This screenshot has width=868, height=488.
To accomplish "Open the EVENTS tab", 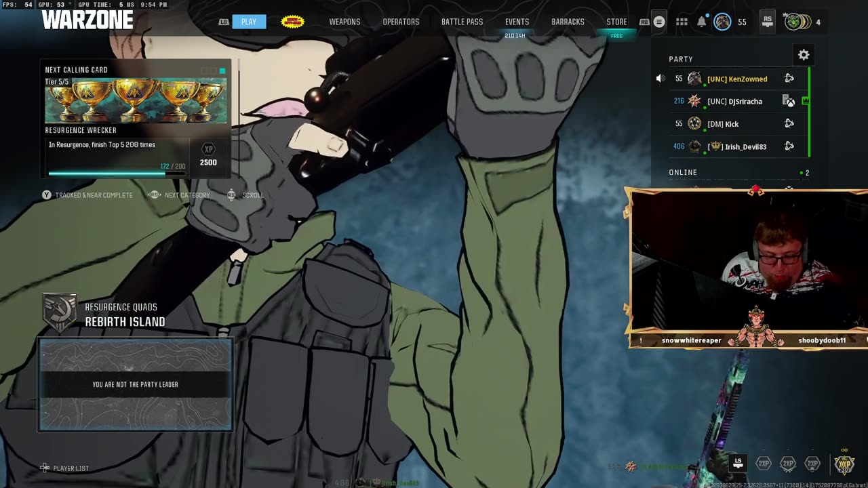I will [x=517, y=22].
